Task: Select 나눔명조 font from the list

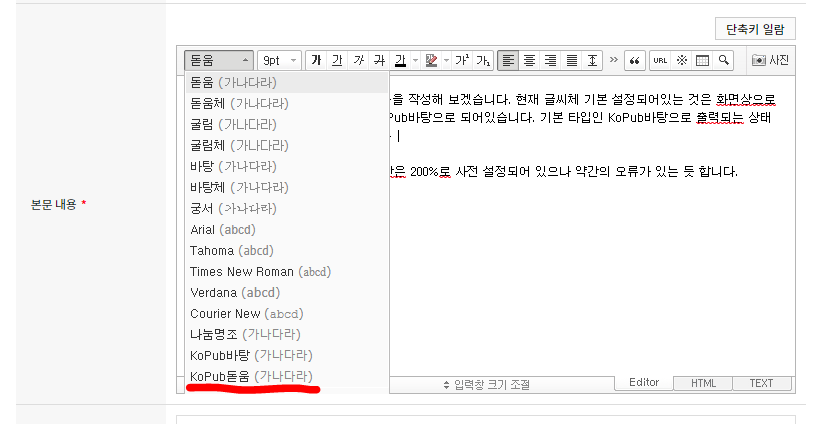Action: coord(286,335)
